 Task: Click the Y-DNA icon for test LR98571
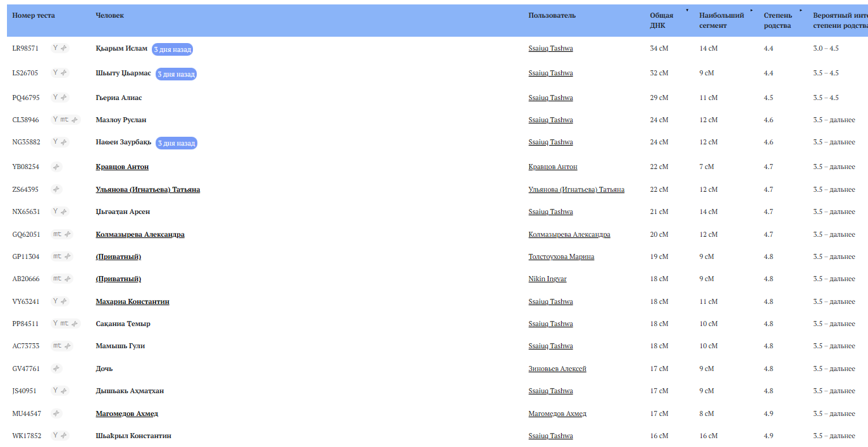point(56,48)
